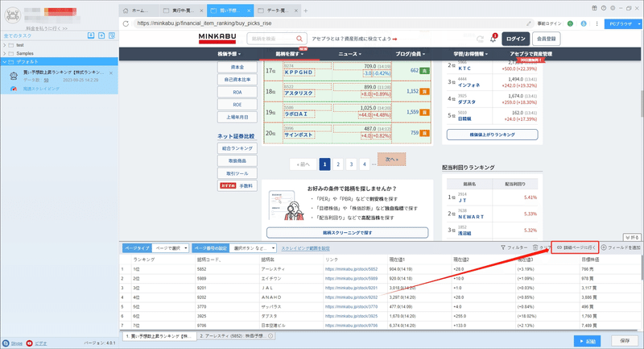Click the 自己資本比率 filter button
The width and height of the screenshot is (644, 349).
[x=237, y=80]
